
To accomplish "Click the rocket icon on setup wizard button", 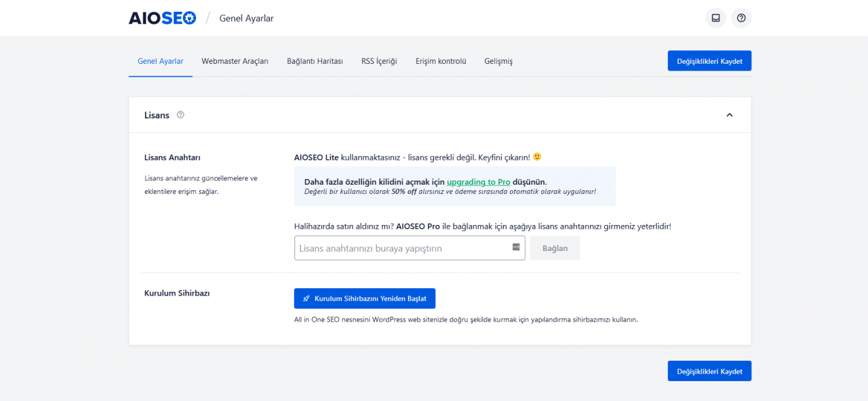I will (x=306, y=298).
